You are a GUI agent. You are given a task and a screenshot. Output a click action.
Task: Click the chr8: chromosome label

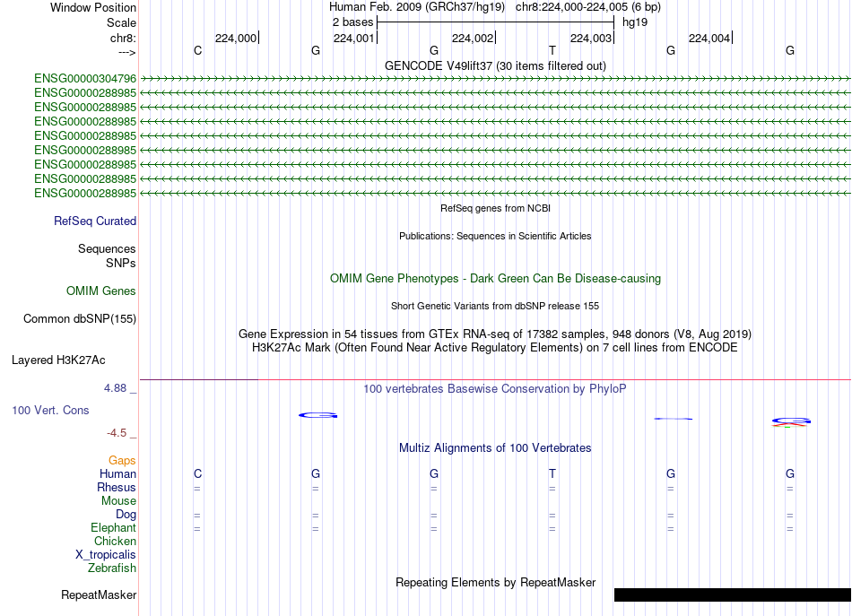[123, 38]
